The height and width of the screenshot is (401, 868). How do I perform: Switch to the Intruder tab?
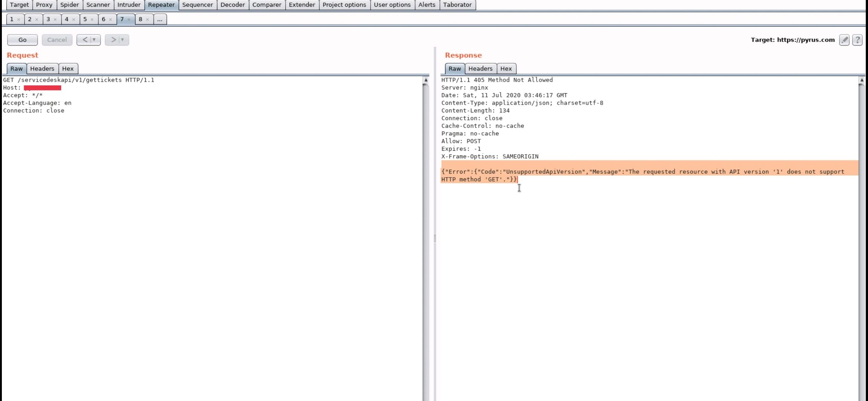(x=129, y=5)
